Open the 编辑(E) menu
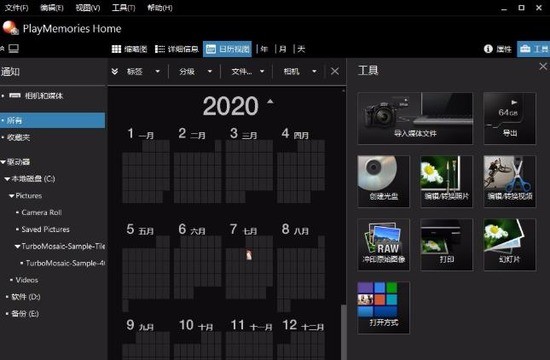Viewport: 550px width, 360px height. point(52,8)
